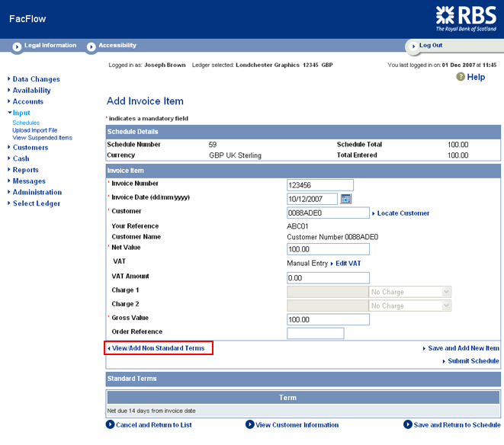The height and width of the screenshot is (445, 504).
Task: Collapse the Input menu section
Action: (21, 113)
